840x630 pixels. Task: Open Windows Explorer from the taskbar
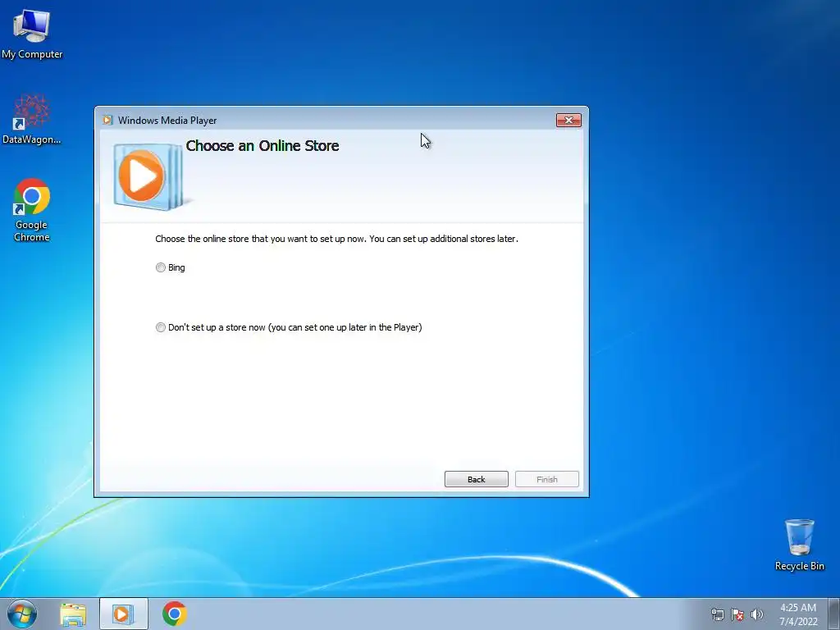[73, 614]
